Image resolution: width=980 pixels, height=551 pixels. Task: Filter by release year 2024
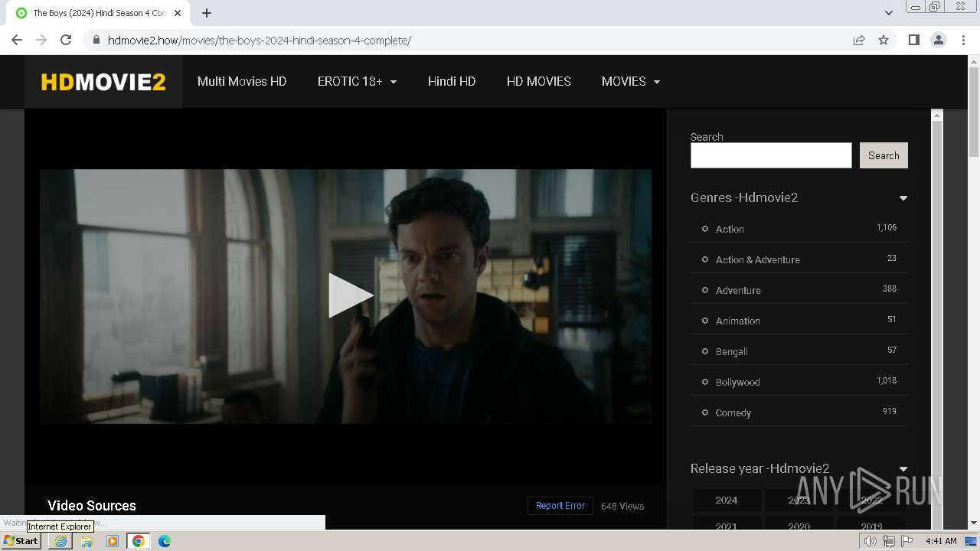tap(727, 500)
